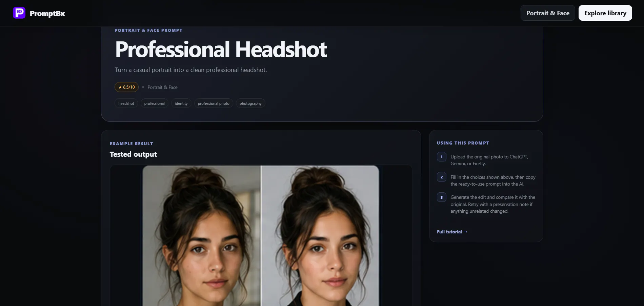Click the 'Generate the edit' step text

point(493,204)
